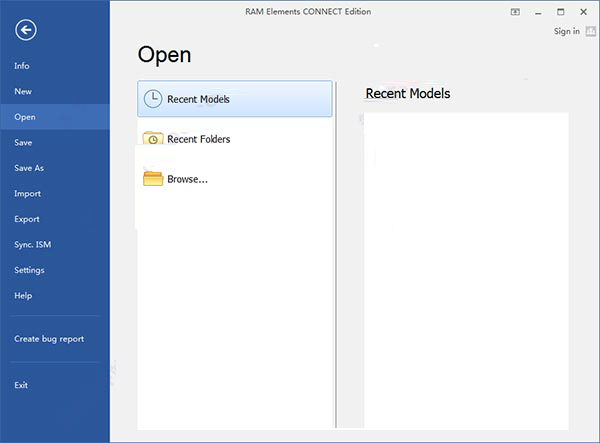Maximize the RAM Elements window
The width and height of the screenshot is (600, 443).
(561, 12)
